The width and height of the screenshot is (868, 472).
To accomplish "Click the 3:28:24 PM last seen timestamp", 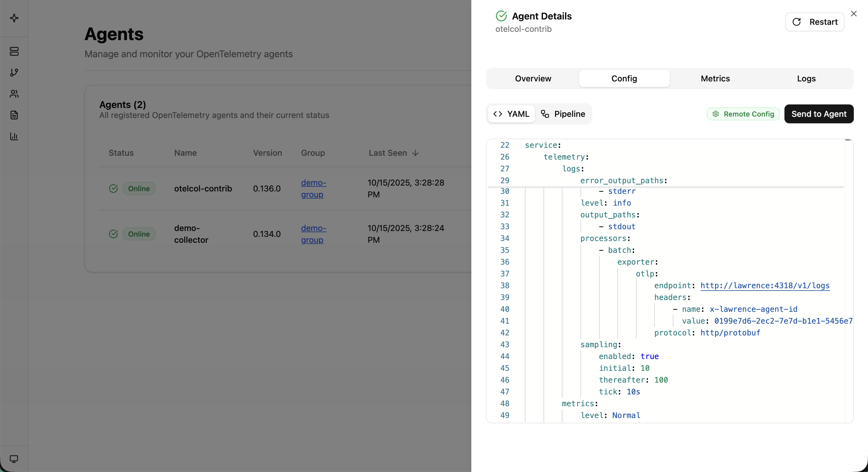I will pyautogui.click(x=406, y=234).
